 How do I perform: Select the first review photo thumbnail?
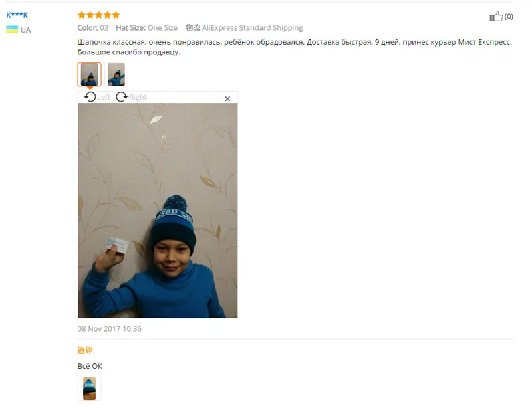click(x=89, y=74)
